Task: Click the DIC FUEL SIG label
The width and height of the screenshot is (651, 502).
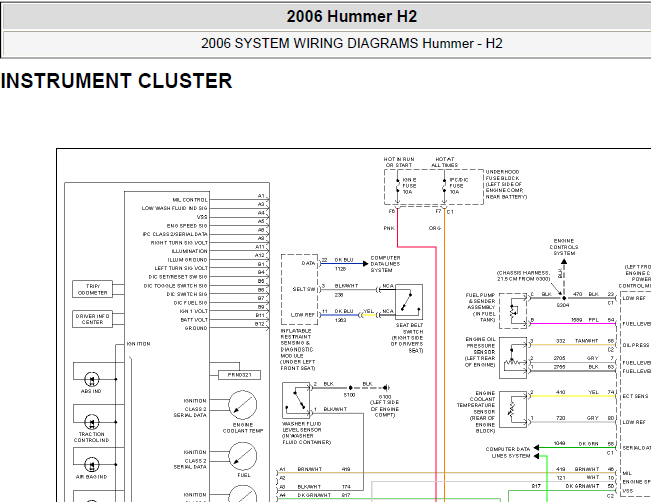Action: click(191, 303)
